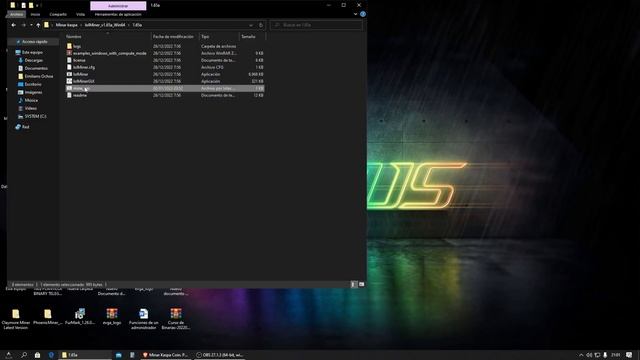Sort files by the Nombre column
640x360 pixels.
click(107, 37)
